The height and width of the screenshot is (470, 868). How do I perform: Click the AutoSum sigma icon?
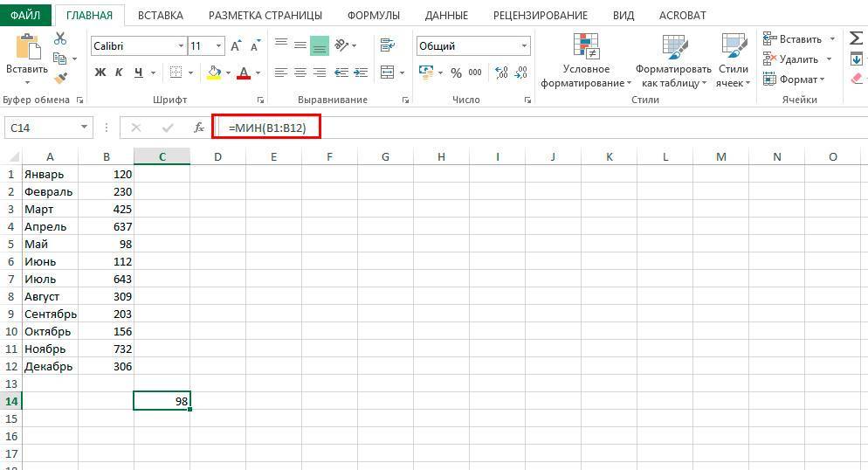click(x=856, y=38)
